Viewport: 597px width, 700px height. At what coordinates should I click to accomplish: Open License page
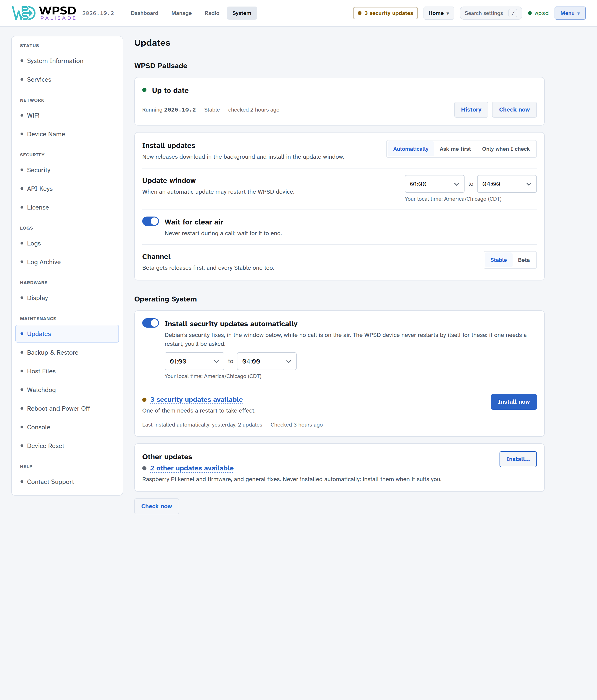tap(67, 207)
